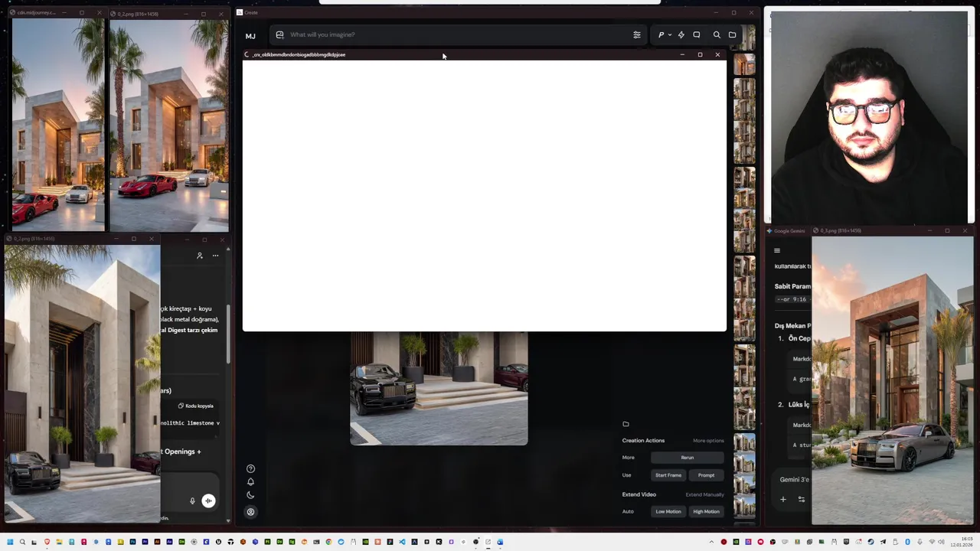The image size is (980, 551).
Task: Open the image upload icon in prompt bar
Action: click(x=279, y=34)
